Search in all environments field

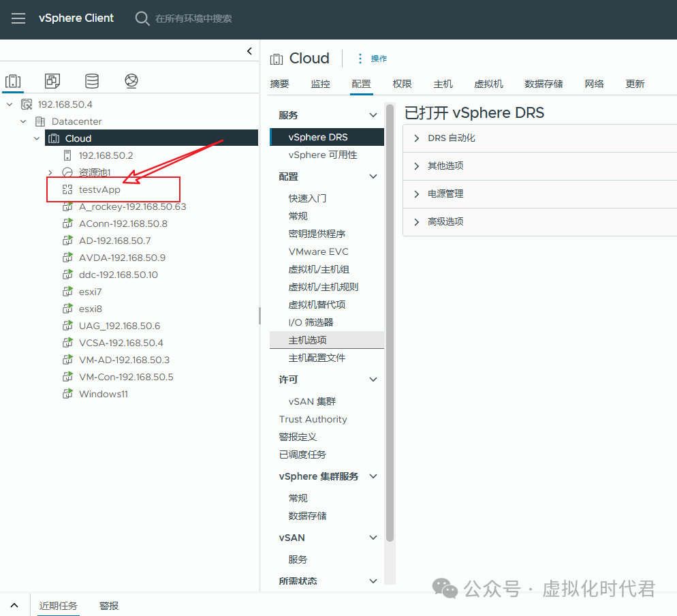click(x=193, y=18)
